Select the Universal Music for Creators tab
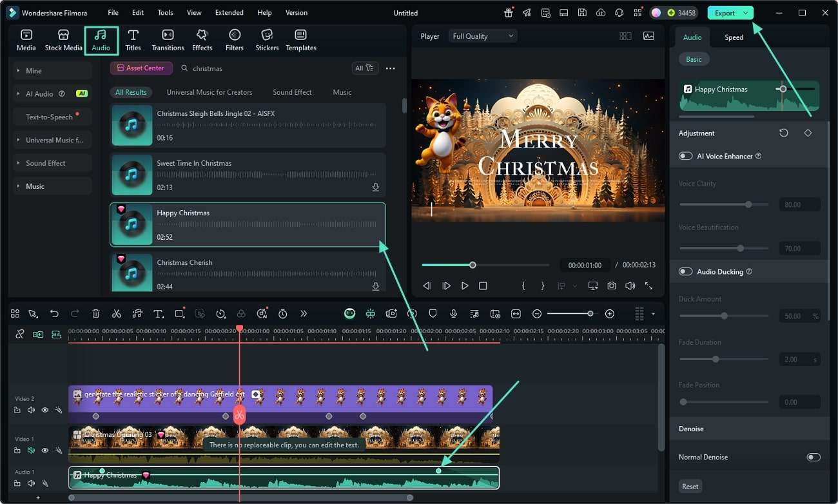The image size is (838, 504). (209, 92)
